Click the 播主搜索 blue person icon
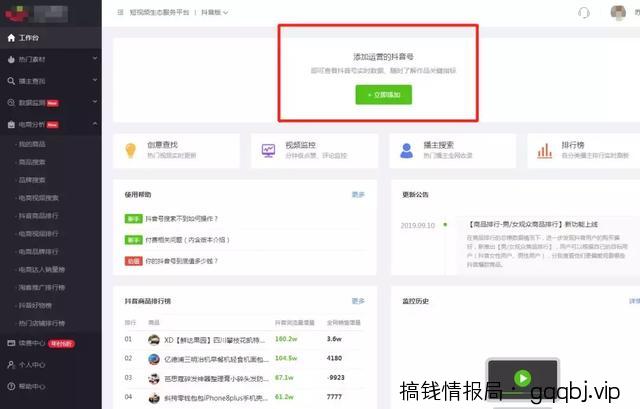This screenshot has width=640, height=409. click(x=406, y=151)
